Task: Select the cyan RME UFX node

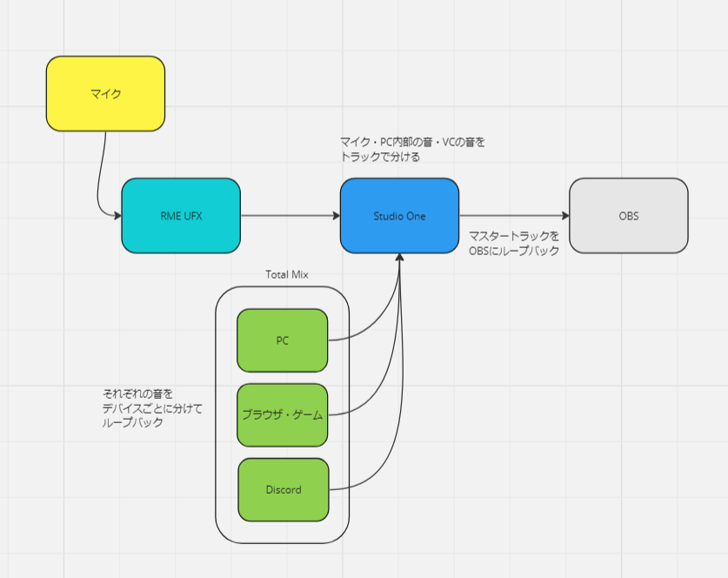Action: click(x=181, y=216)
